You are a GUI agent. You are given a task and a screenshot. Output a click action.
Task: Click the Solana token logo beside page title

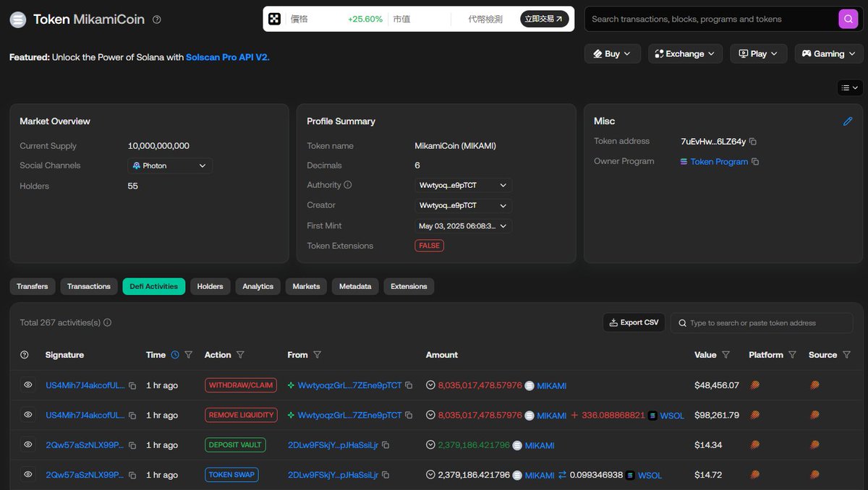pos(17,20)
